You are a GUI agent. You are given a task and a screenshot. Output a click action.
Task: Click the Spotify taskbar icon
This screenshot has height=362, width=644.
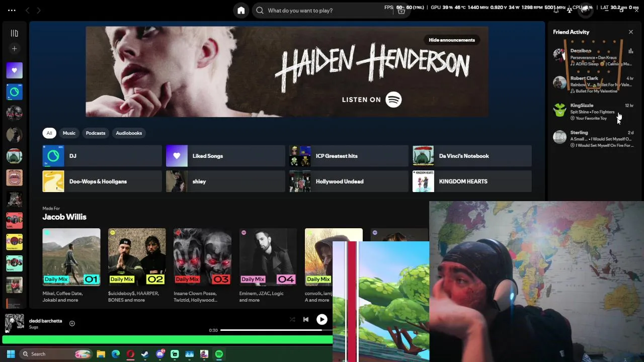219,354
